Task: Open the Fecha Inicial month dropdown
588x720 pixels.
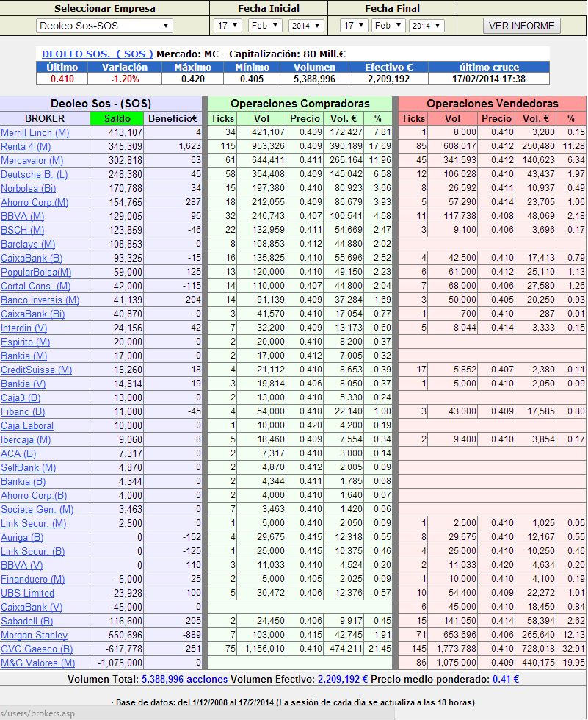Action: click(x=265, y=26)
